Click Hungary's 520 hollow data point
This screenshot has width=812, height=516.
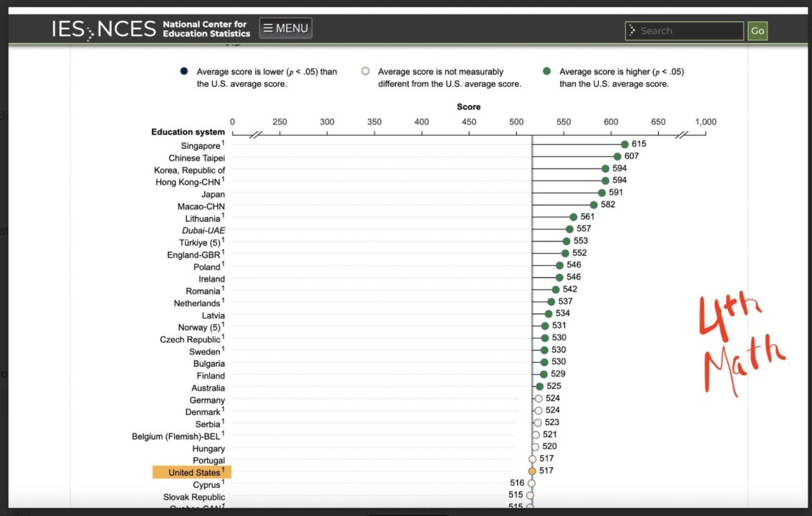pos(535,446)
